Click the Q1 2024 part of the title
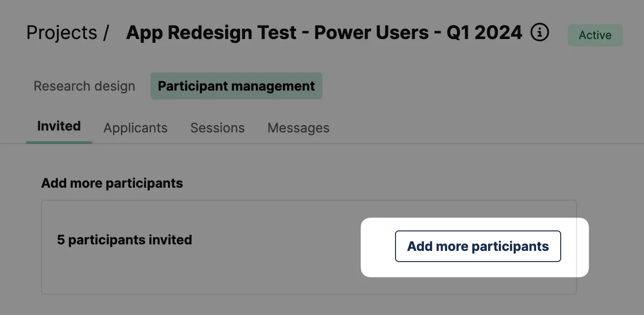This screenshot has height=315, width=644. point(484,33)
